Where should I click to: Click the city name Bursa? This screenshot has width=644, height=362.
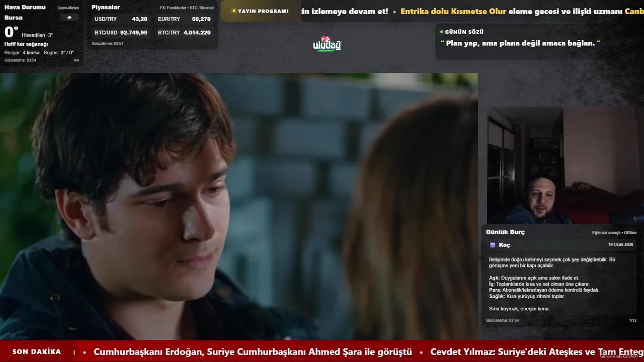pos(14,18)
